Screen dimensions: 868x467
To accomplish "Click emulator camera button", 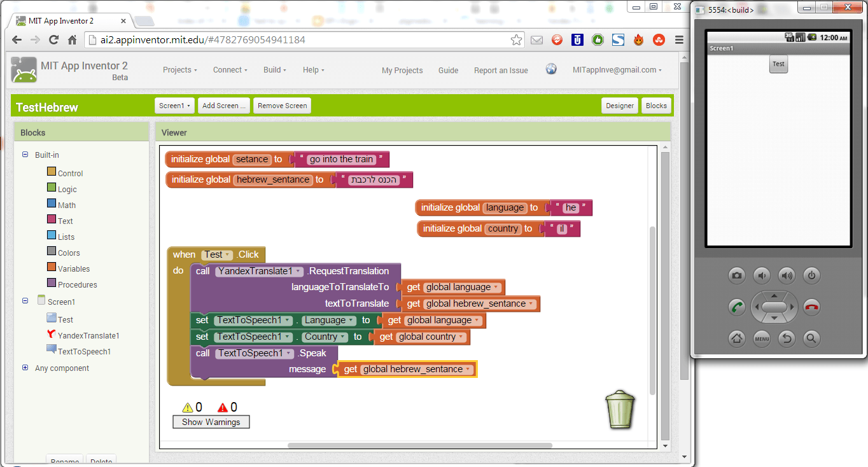I will (x=737, y=275).
